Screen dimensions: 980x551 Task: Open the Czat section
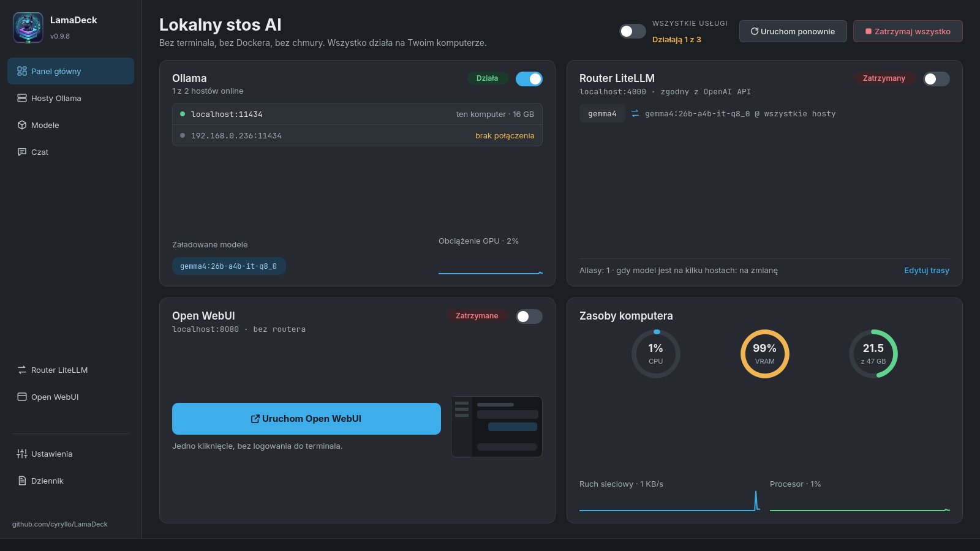point(70,152)
